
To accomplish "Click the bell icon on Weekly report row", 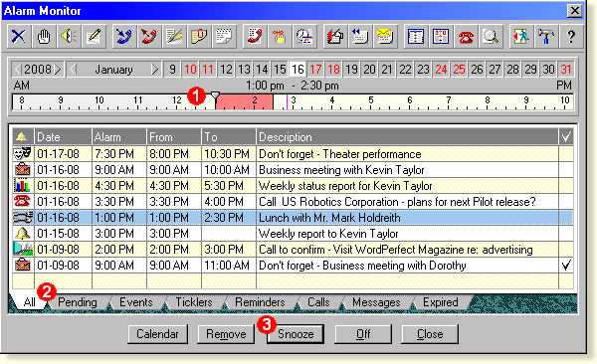I will [23, 233].
